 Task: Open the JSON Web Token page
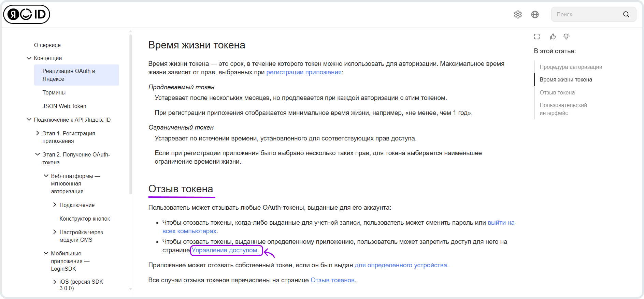click(x=64, y=106)
